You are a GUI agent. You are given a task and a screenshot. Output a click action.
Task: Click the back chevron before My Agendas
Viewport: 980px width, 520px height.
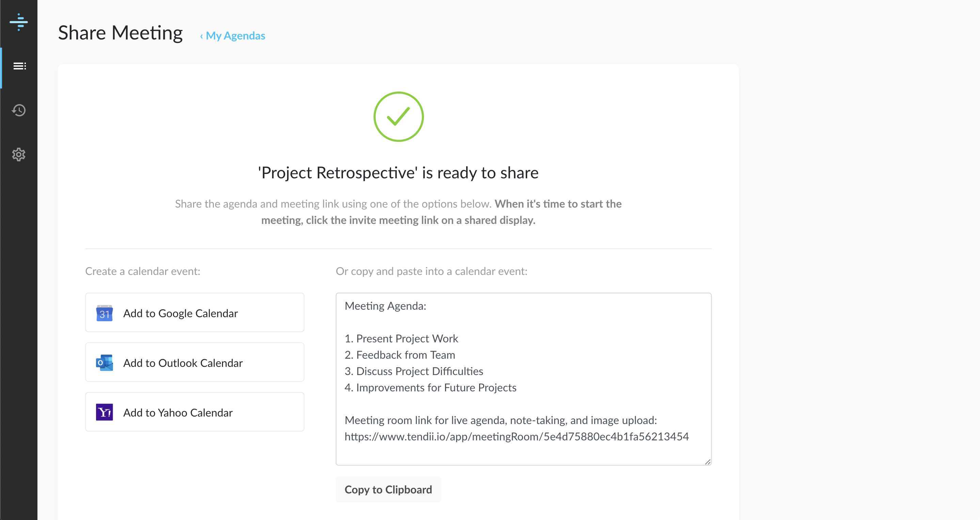(x=201, y=36)
